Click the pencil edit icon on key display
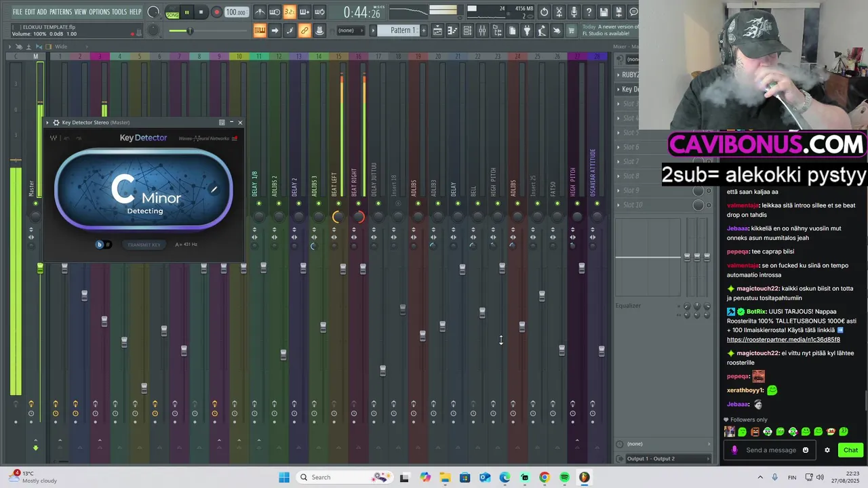 (x=214, y=189)
